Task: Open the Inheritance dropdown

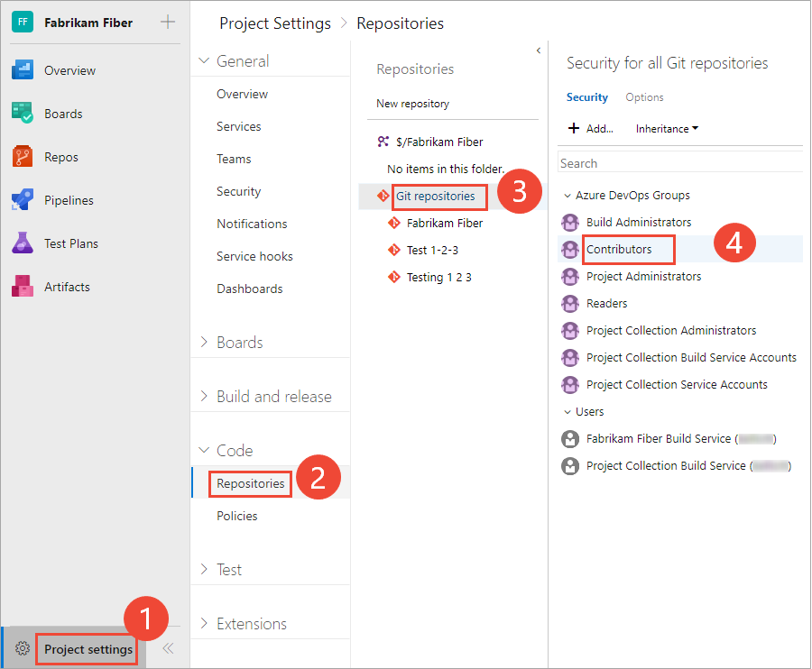Action: [x=666, y=128]
